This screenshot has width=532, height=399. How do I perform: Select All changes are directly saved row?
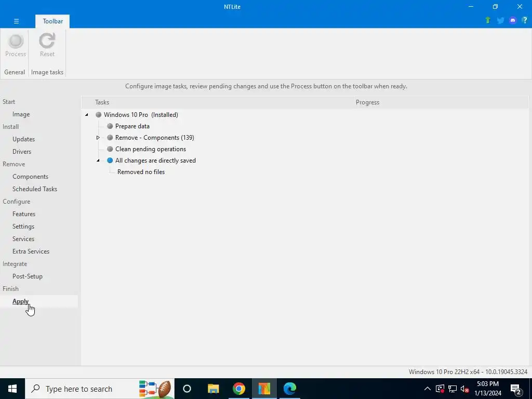[155, 161]
